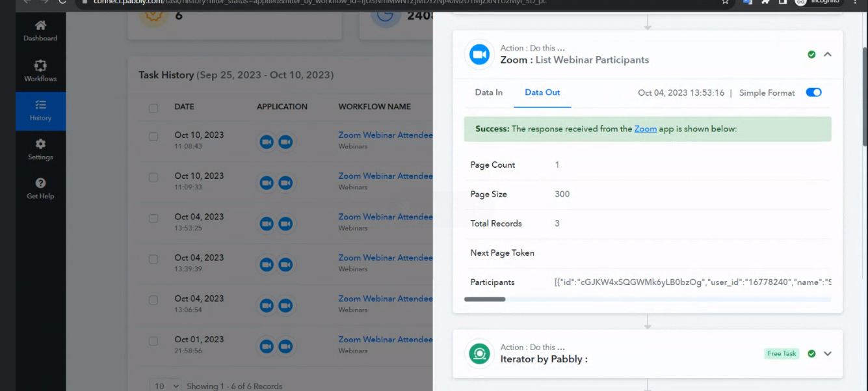The width and height of the screenshot is (868, 391).
Task: Click second Zoom icon in Oct 10 11:08:43 row
Action: pos(285,142)
